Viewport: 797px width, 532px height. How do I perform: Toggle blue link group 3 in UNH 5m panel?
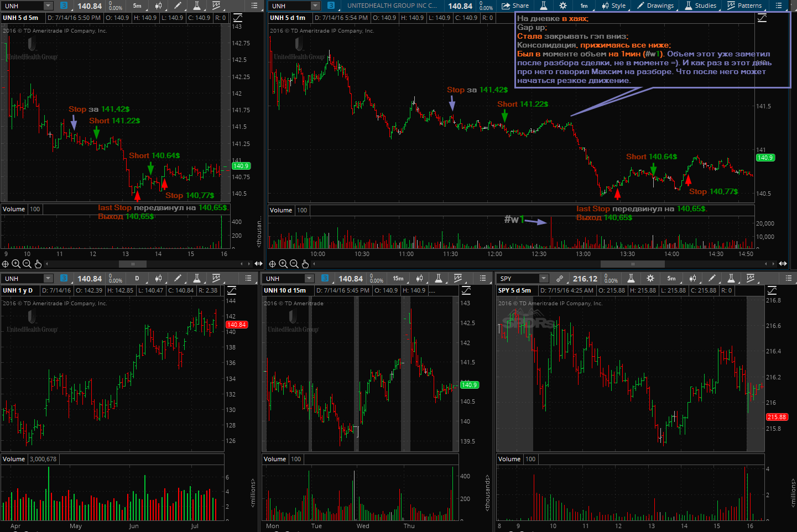(x=64, y=6)
